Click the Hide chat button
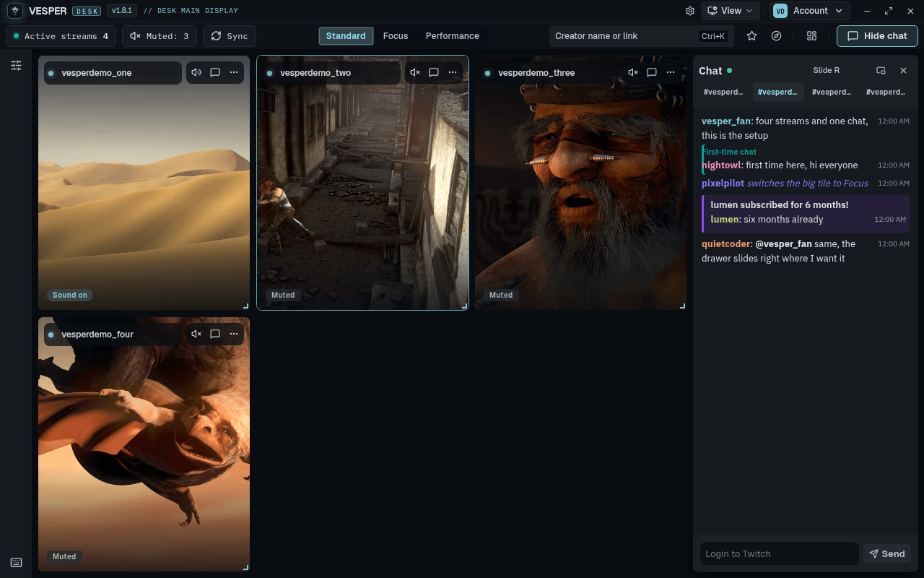This screenshot has width=924, height=578. click(x=877, y=36)
